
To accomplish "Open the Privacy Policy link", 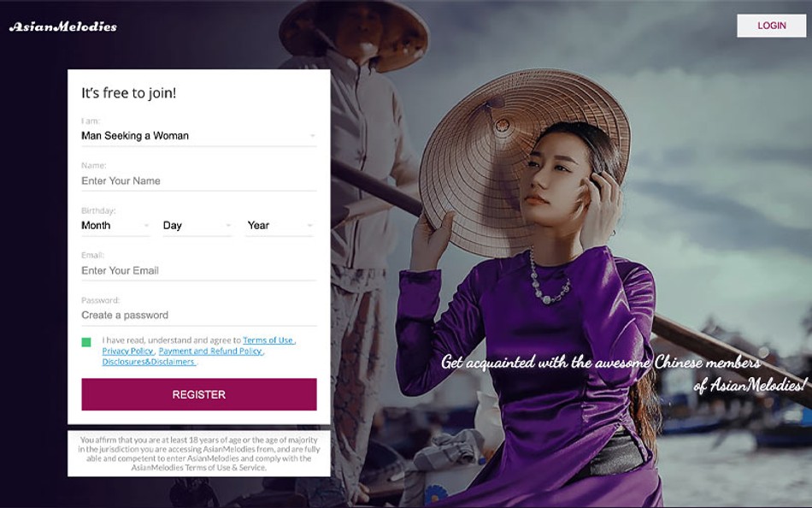I will [127, 351].
